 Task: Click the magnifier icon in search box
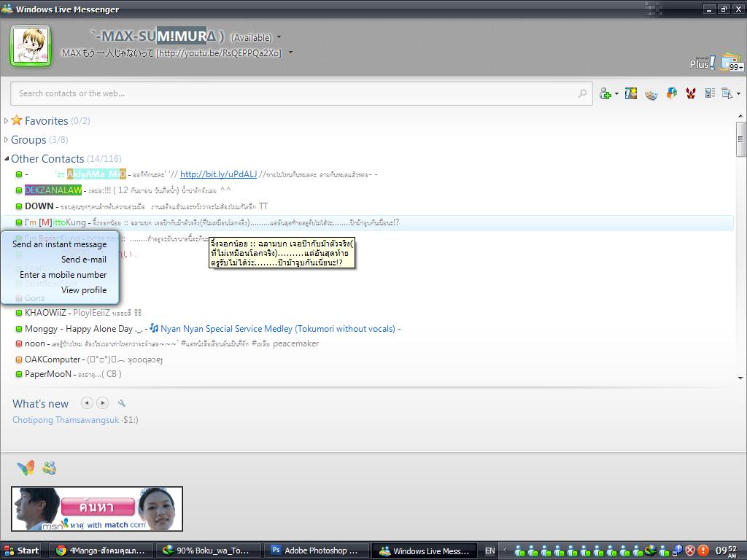tap(582, 93)
